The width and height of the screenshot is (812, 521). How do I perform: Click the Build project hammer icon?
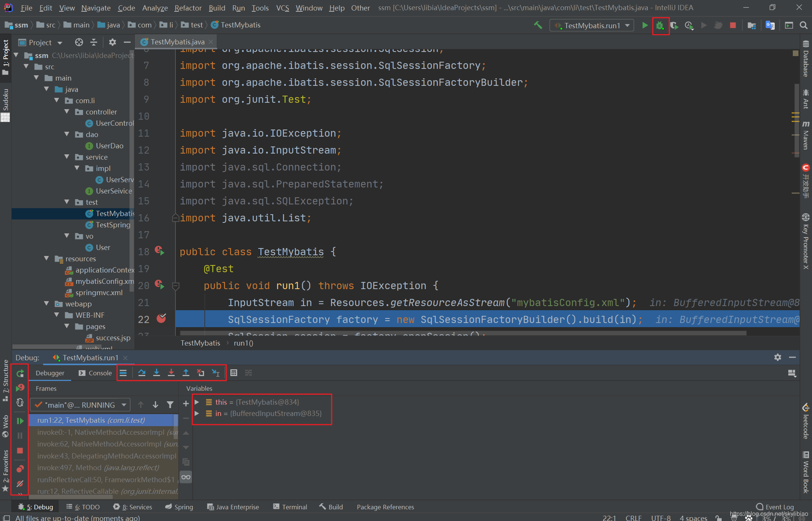coord(538,26)
